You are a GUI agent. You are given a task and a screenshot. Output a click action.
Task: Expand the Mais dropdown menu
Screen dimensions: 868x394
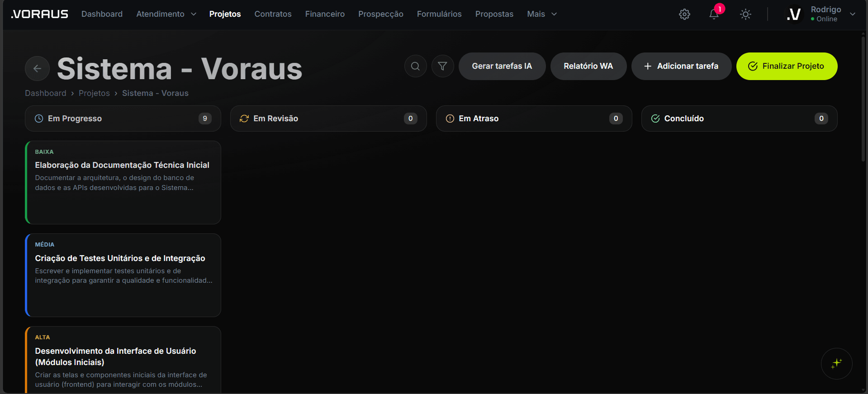coord(542,14)
